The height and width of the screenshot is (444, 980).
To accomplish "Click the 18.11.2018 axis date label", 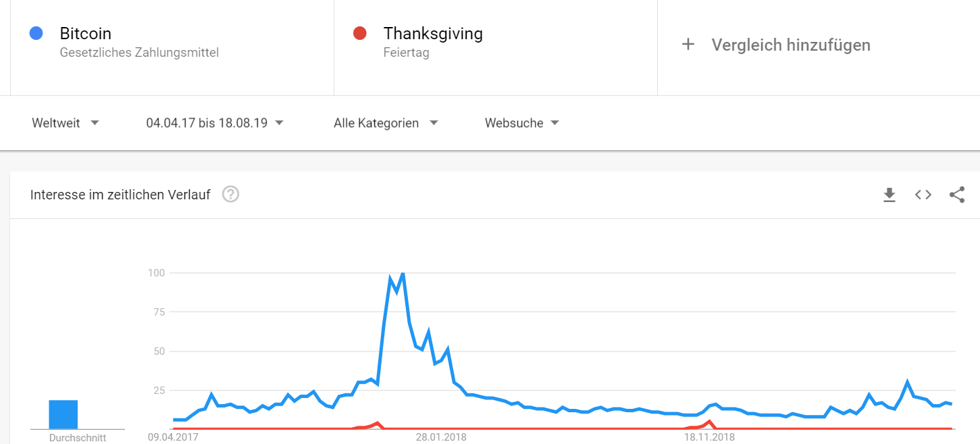I will click(x=709, y=437).
